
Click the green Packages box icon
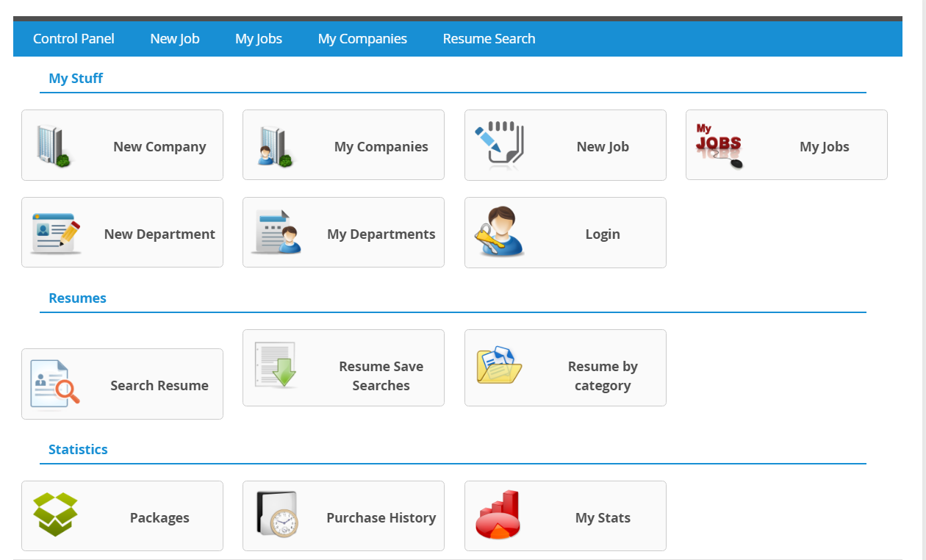[56, 514]
